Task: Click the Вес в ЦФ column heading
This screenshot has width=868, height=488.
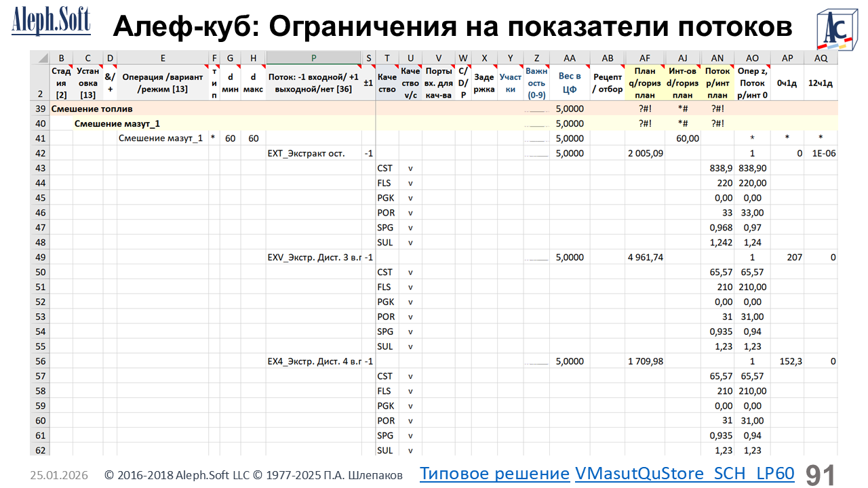Action: pos(570,82)
